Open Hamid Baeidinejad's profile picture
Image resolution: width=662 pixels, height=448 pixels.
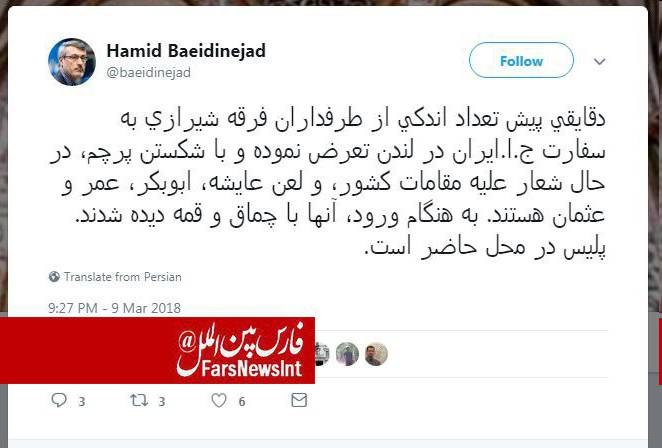pos(71,62)
